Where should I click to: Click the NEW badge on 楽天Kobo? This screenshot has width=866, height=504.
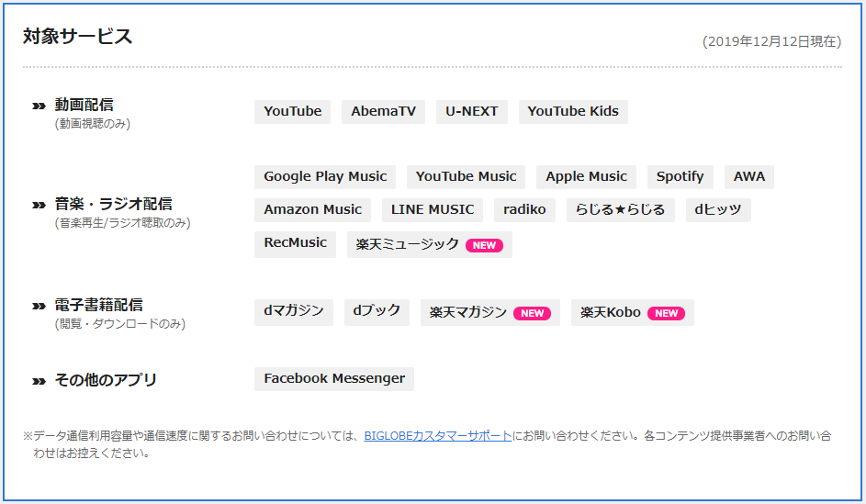pos(667,313)
